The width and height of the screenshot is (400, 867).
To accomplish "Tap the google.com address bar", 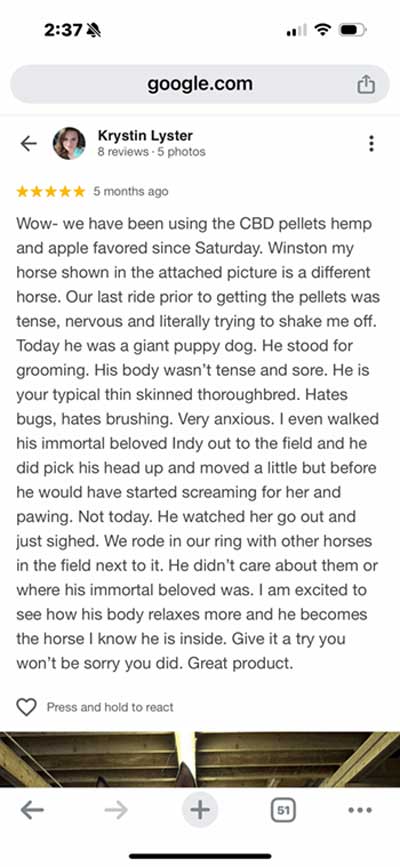I will [200, 84].
